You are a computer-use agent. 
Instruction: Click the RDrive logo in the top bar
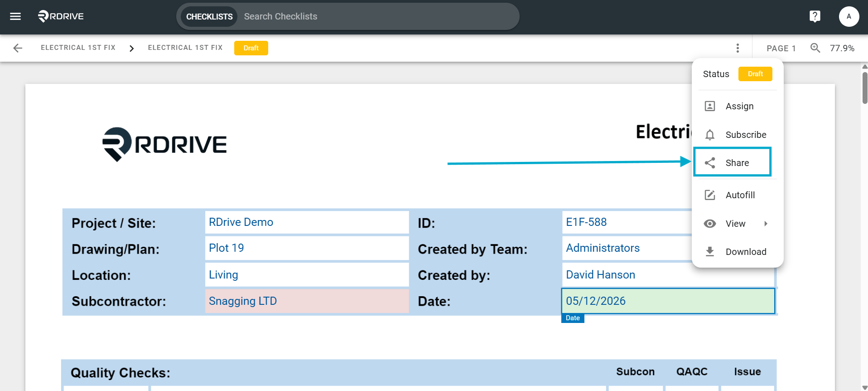pos(61,16)
